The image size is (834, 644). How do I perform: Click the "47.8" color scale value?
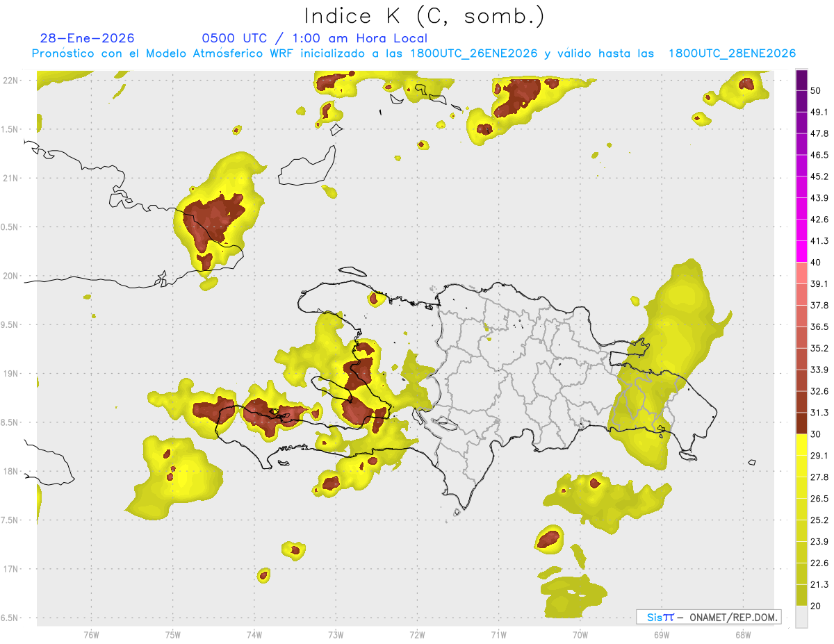819,133
